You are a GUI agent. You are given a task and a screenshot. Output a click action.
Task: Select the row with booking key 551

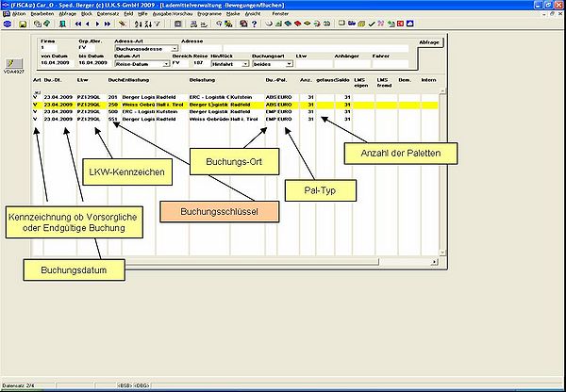click(235, 119)
